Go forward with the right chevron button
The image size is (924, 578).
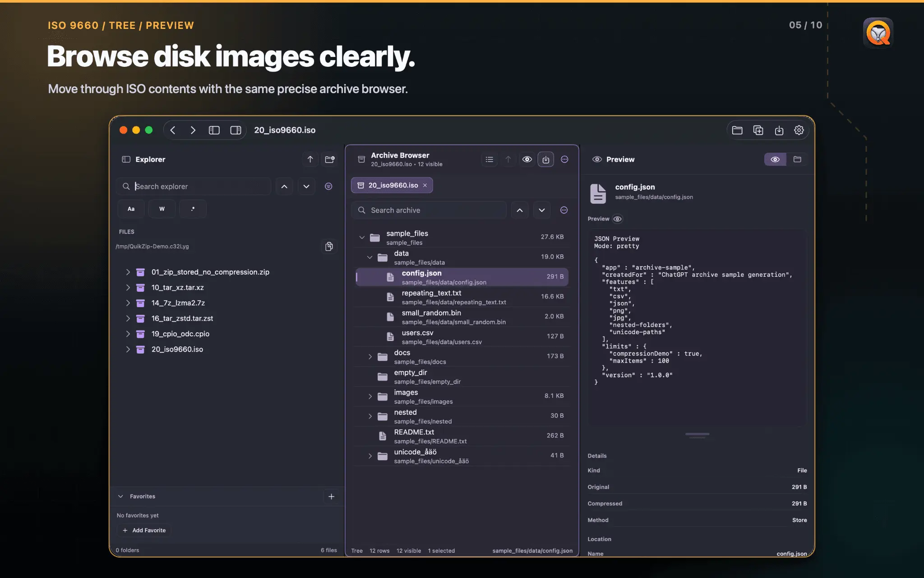193,130
